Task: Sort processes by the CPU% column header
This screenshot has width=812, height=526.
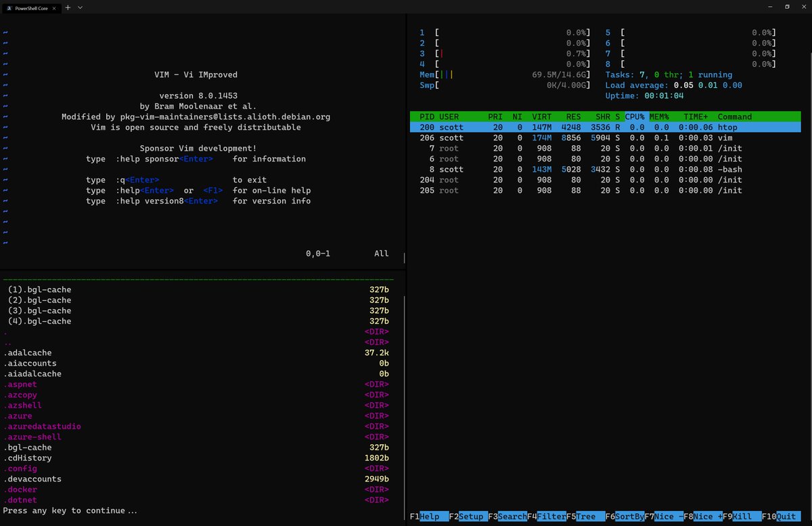Action: [633, 116]
